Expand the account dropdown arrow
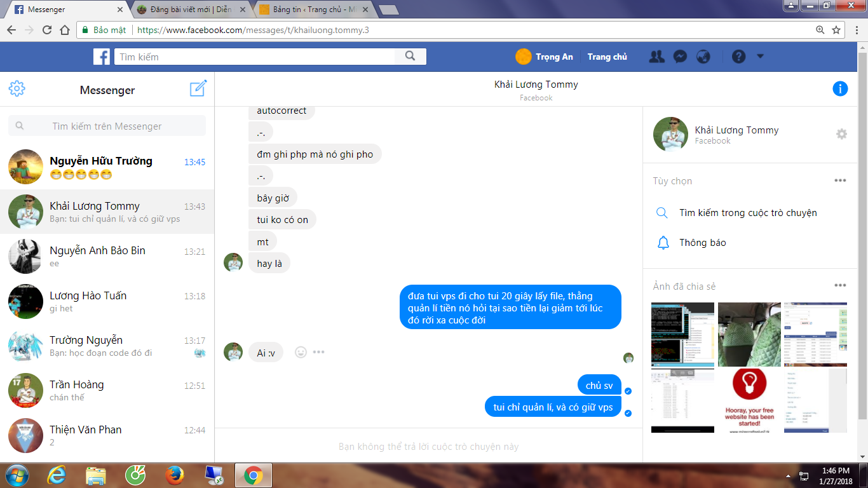 click(761, 57)
